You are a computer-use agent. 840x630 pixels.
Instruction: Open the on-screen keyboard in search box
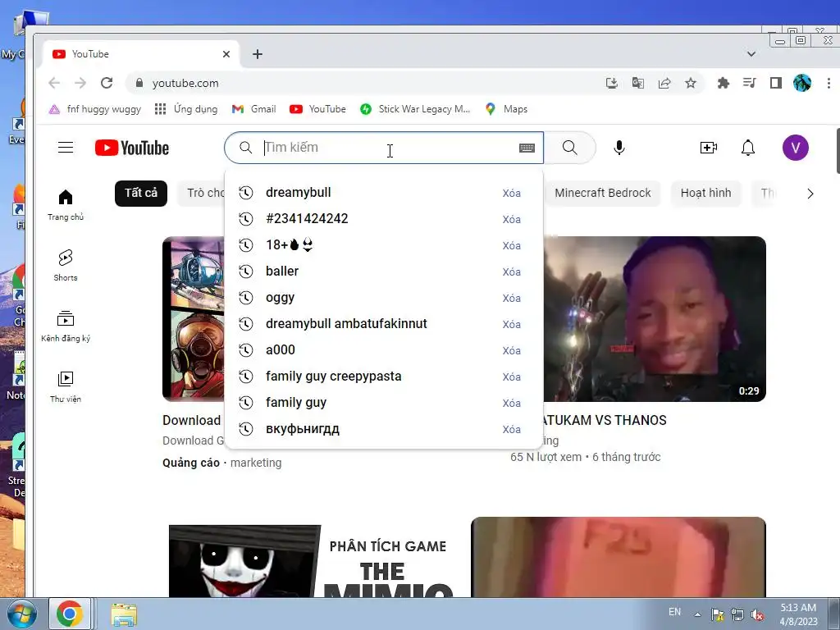click(x=527, y=148)
